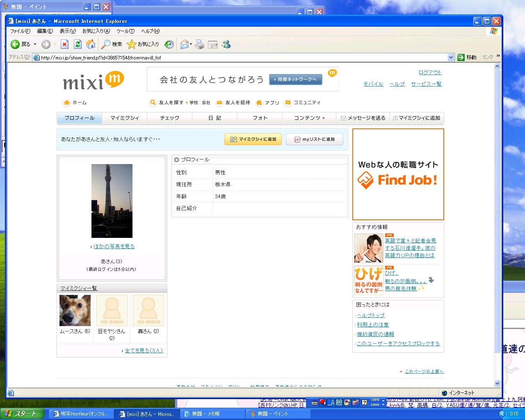Viewport: 525px width, 420px height.
Task: Click 全てを見る(3人) link
Action: tap(144, 351)
